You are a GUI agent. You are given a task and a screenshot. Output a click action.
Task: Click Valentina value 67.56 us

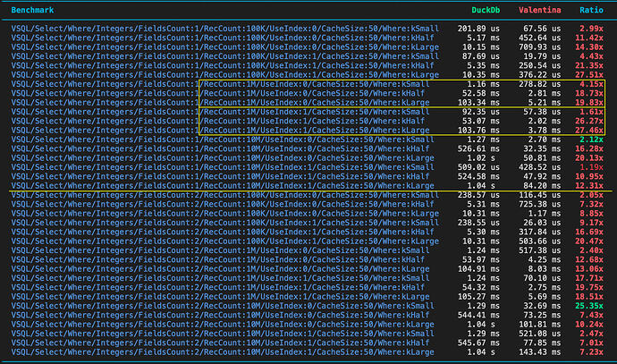tap(542, 29)
